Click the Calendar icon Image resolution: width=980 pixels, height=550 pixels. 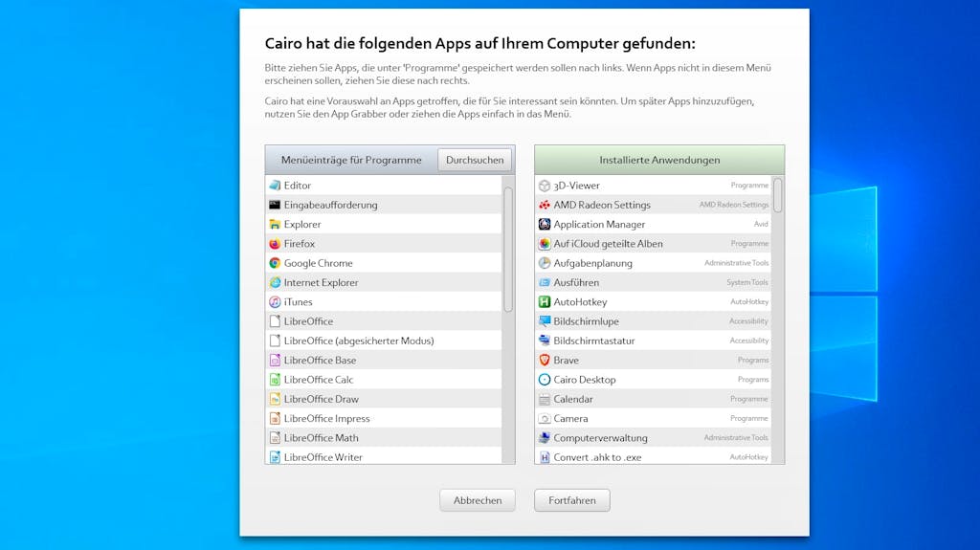point(545,399)
